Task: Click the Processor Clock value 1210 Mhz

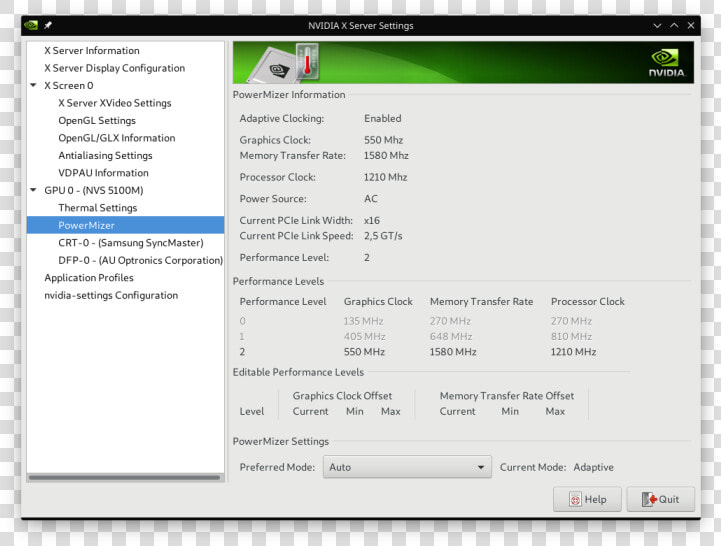Action: pyautogui.click(x=385, y=177)
